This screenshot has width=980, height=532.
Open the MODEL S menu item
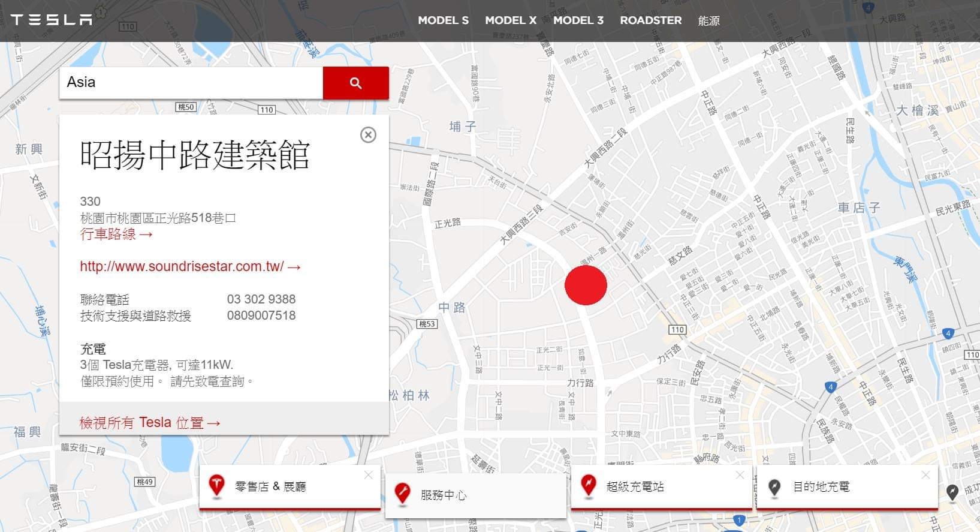point(443,20)
